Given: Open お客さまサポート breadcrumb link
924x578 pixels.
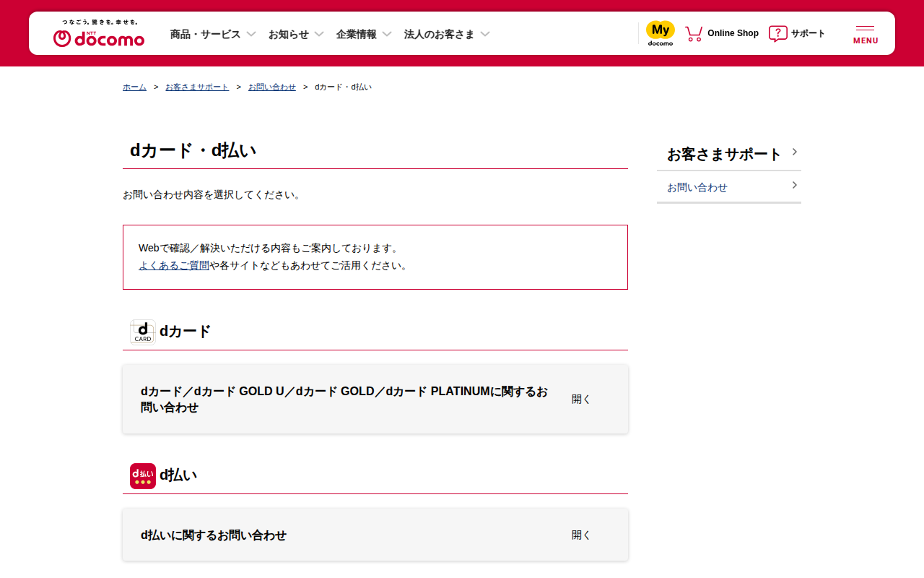Looking at the screenshot, I should coord(197,87).
